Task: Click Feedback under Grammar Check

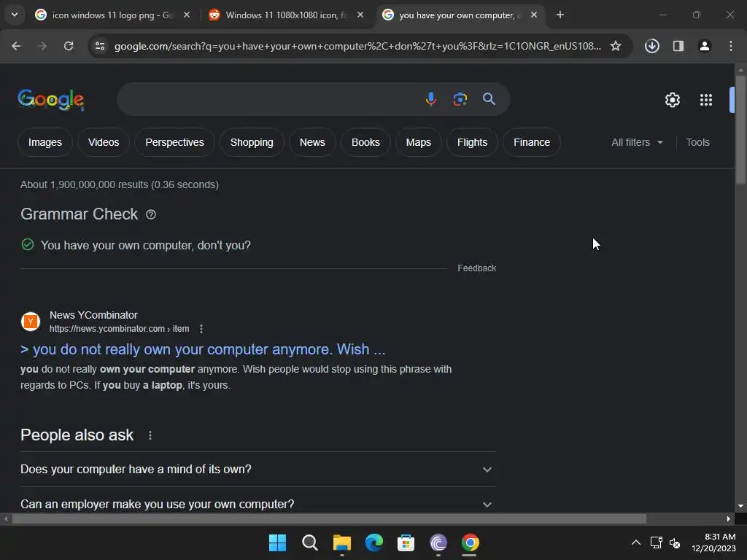Action: pos(476,268)
